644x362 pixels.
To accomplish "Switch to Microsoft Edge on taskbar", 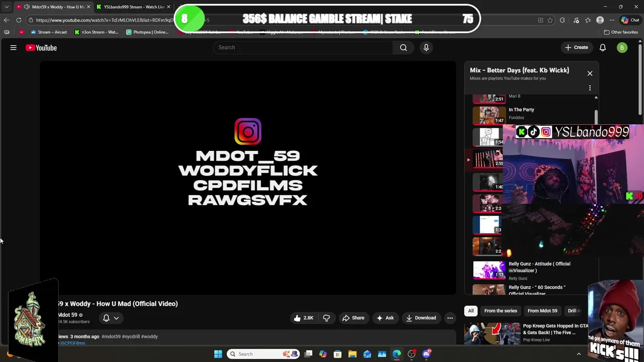I will pyautogui.click(x=397, y=354).
